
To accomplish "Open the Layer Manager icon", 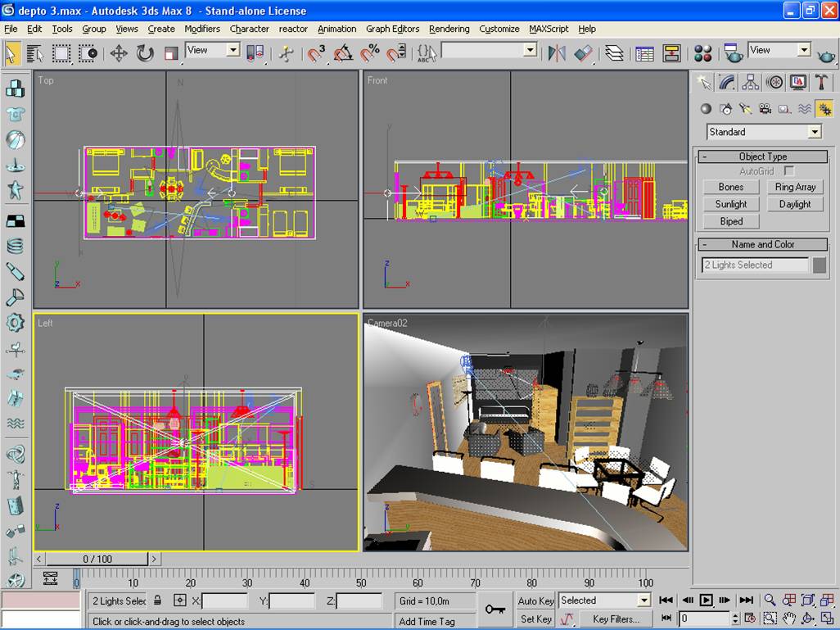I will point(615,53).
